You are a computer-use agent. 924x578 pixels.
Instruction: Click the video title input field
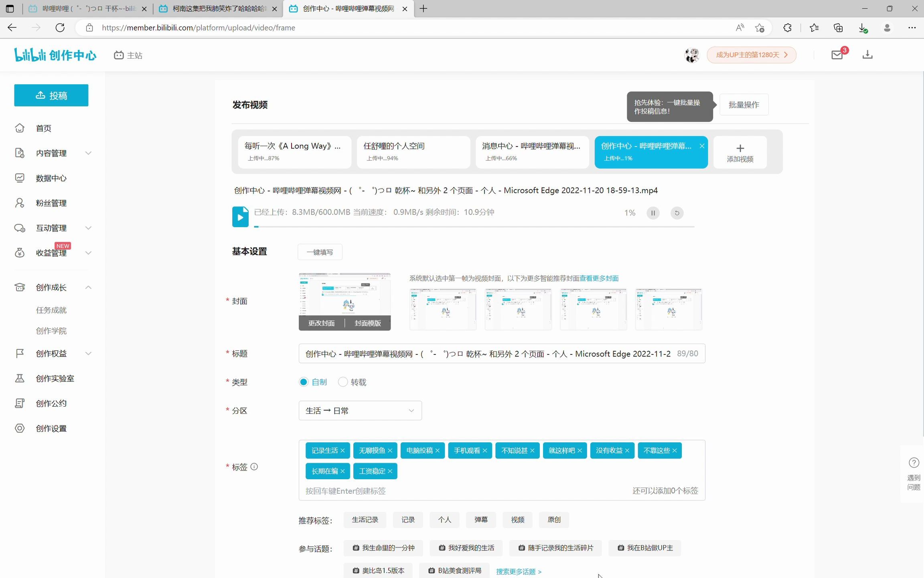pos(502,353)
